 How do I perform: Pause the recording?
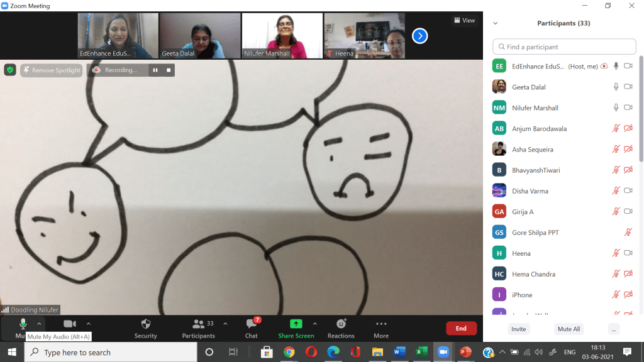[x=155, y=70]
